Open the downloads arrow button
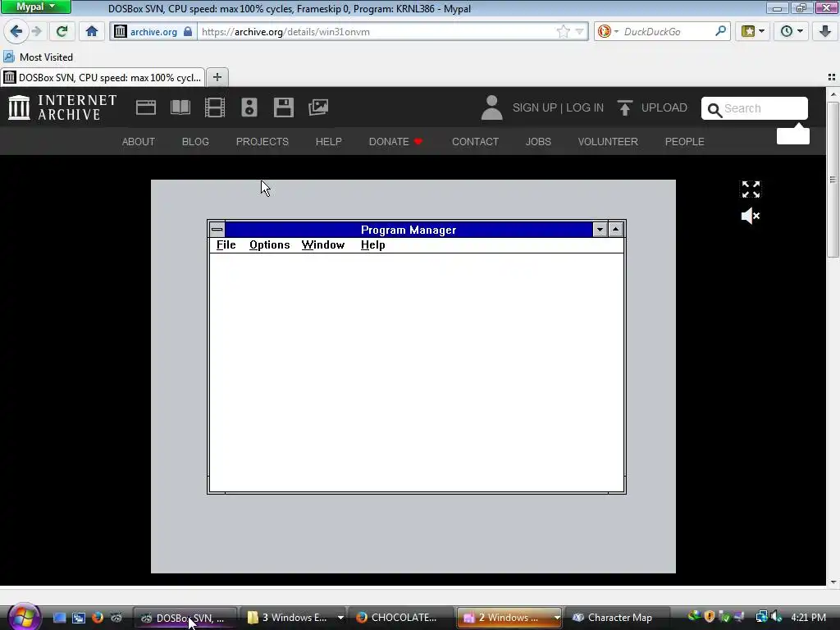 pos(825,31)
